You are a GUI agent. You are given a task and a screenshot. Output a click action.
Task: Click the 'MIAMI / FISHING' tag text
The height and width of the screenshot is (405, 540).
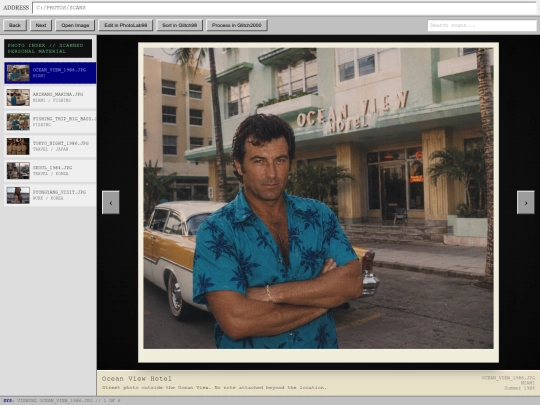tap(52, 101)
